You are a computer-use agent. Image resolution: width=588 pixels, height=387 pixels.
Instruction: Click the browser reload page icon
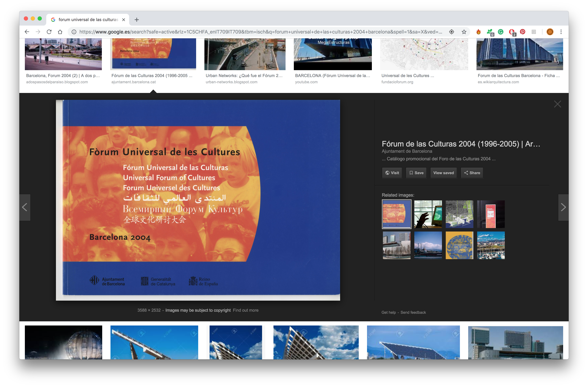click(x=49, y=32)
